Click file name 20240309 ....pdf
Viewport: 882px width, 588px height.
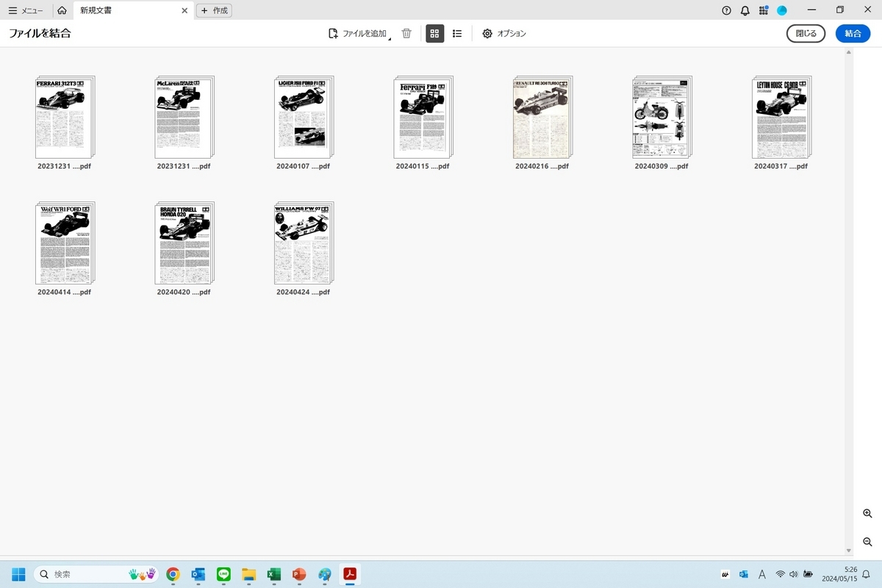661,166
